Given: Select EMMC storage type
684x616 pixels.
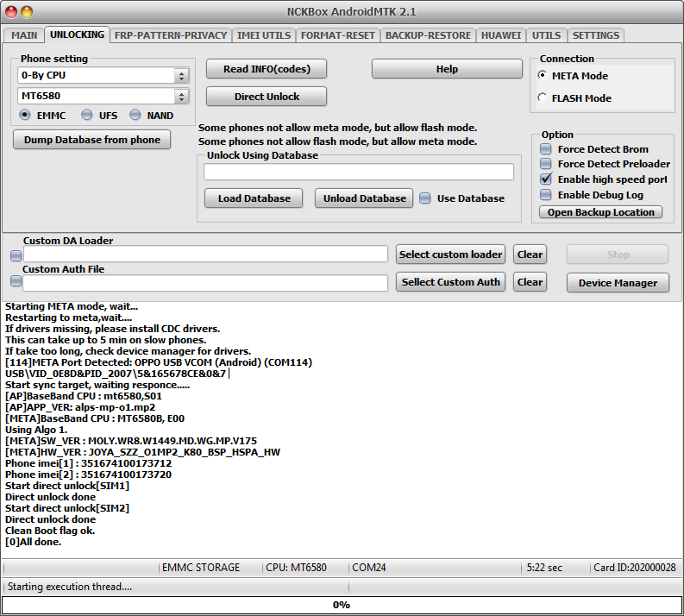Looking at the screenshot, I should tap(25, 115).
